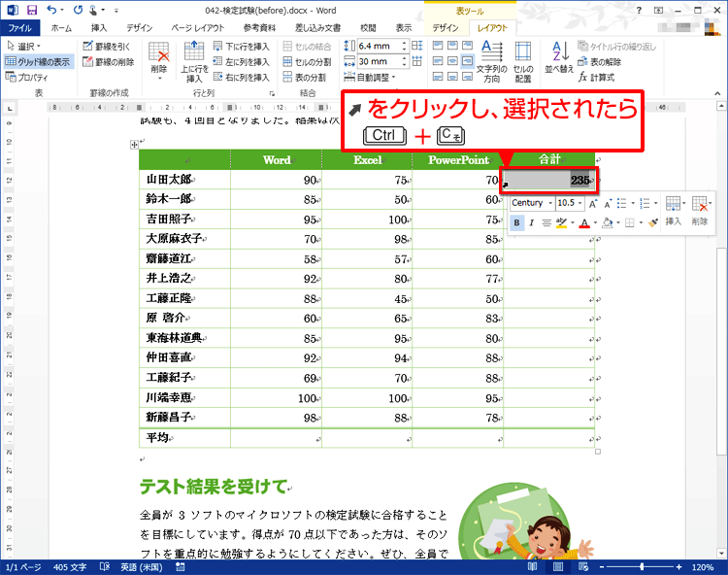Click 表の分割 (Split Table)
Screen dimensions: 728x575
[x=304, y=77]
